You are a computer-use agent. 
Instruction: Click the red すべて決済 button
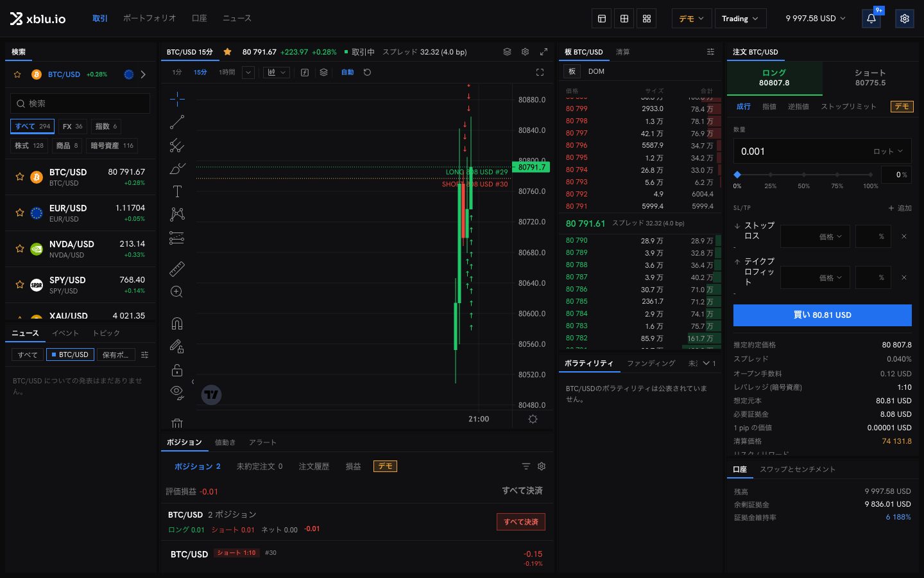point(521,522)
